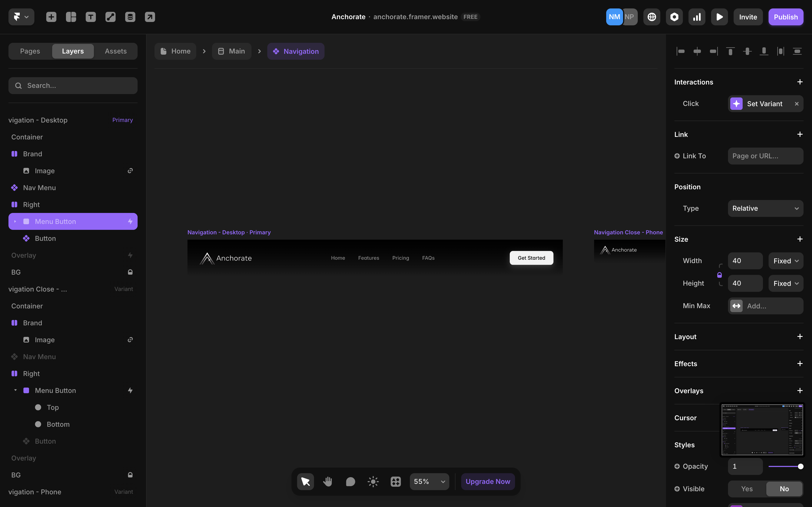Toggle dark/light canvas sun icon
812x507 pixels.
click(x=373, y=482)
